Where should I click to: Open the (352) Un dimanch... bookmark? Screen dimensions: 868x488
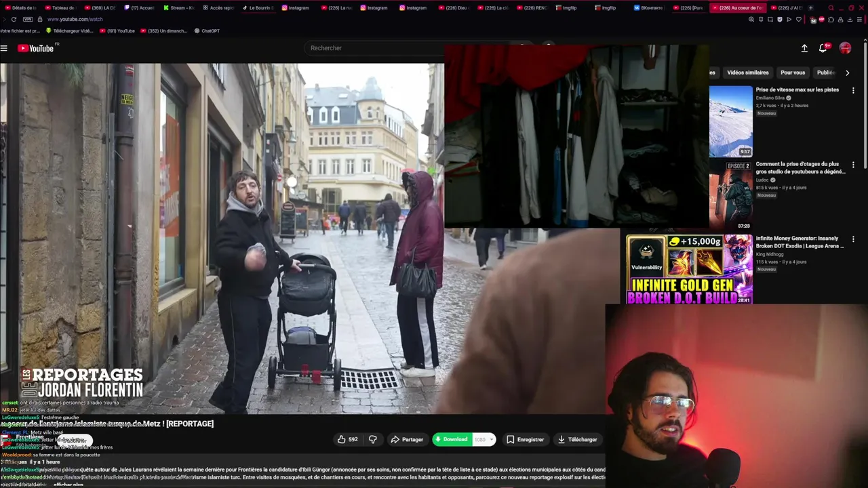click(163, 30)
